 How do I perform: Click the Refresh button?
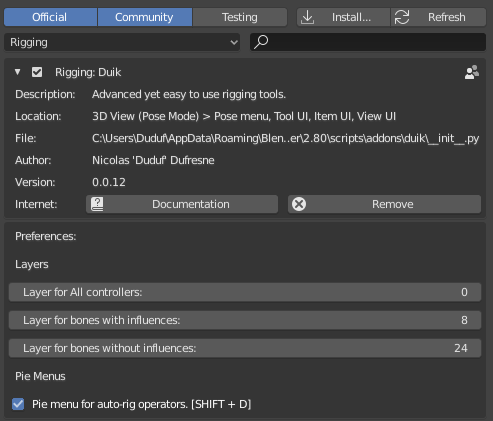(438, 17)
